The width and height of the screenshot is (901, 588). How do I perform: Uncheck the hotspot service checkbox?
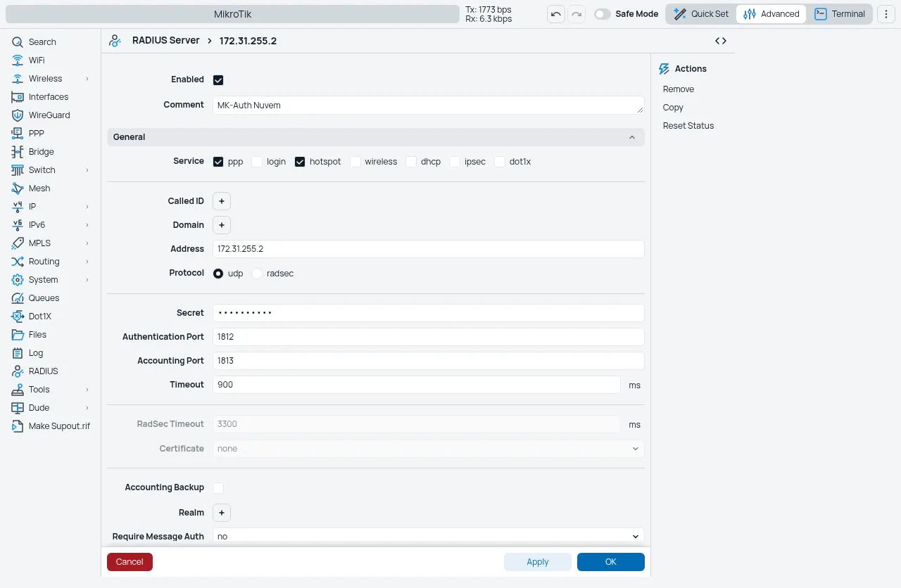(x=300, y=162)
